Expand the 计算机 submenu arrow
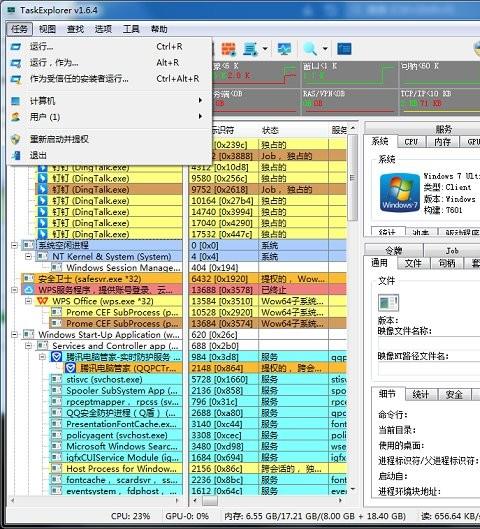The width and height of the screenshot is (480, 529). click(200, 100)
